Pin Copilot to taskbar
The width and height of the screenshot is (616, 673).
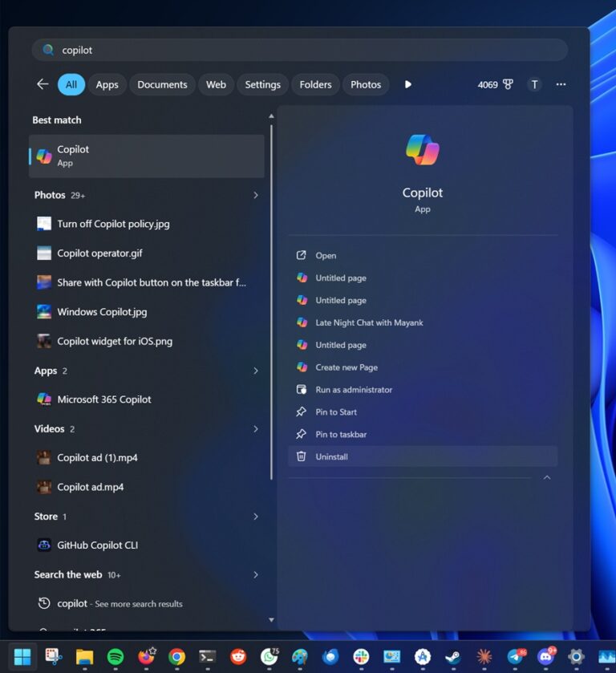423,434
